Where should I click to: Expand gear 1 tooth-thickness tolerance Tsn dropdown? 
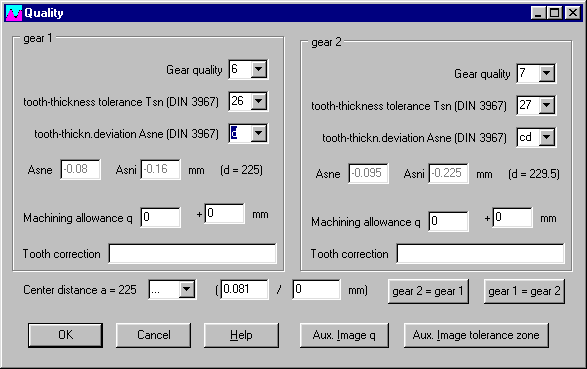click(259, 101)
